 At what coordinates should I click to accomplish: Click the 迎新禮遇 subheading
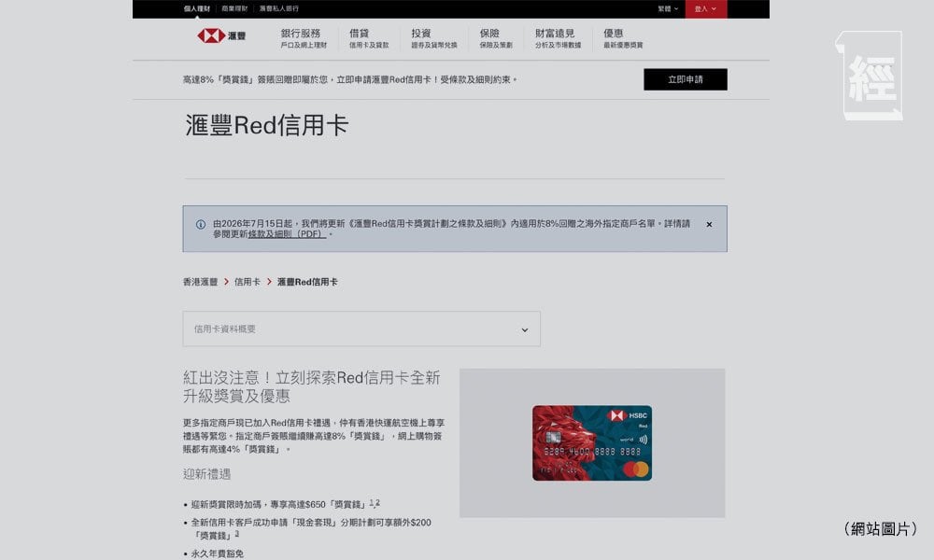pyautogui.click(x=206, y=474)
